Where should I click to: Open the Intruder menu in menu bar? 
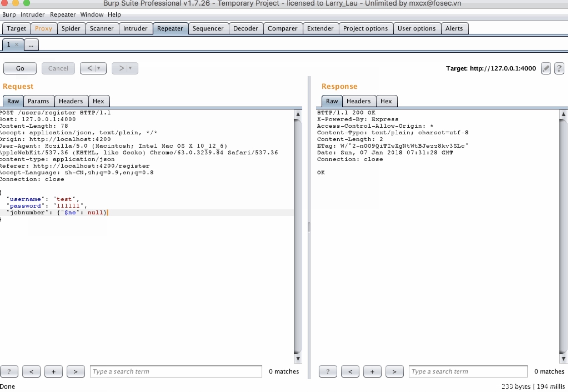[33, 14]
